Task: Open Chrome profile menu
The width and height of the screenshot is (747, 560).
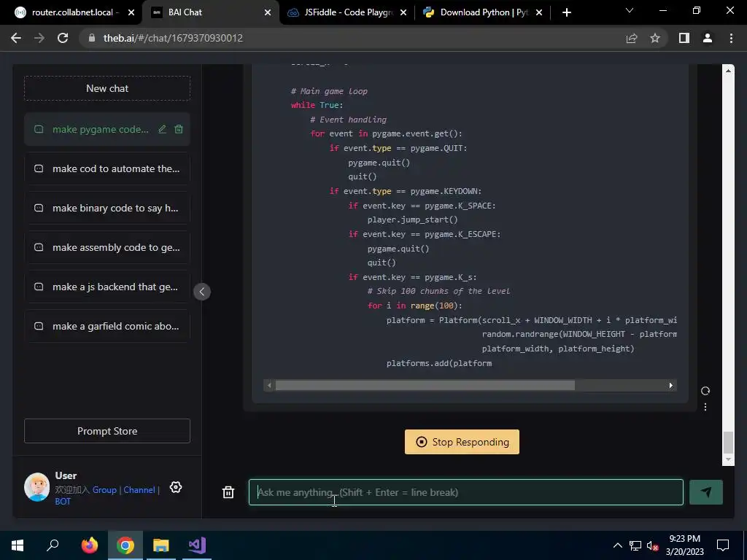Action: [x=708, y=38]
